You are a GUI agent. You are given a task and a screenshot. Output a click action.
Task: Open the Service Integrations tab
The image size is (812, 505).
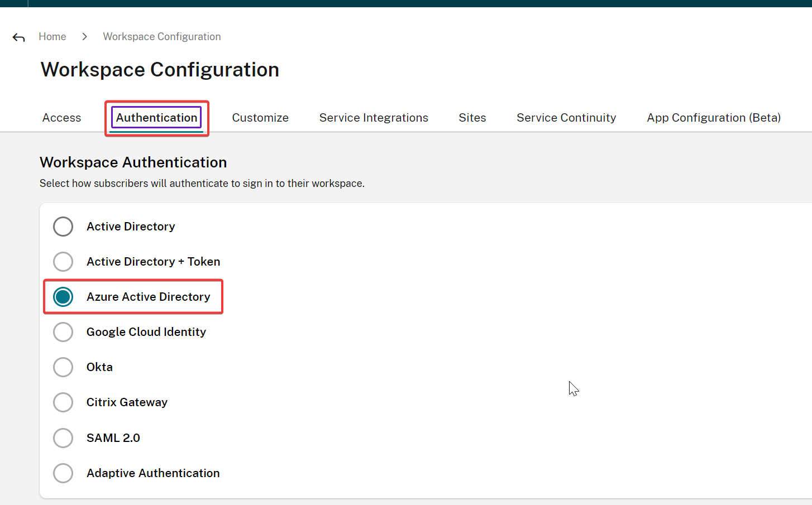tap(374, 118)
